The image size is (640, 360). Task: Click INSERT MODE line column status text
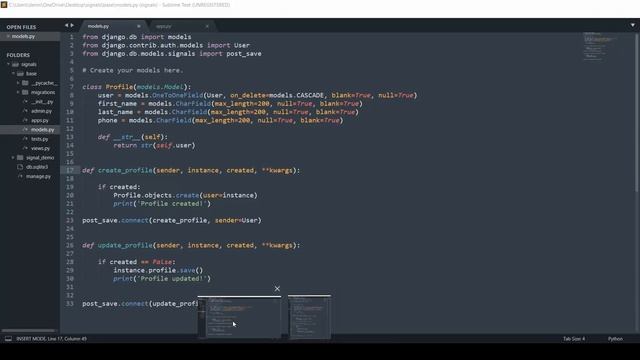click(51, 339)
